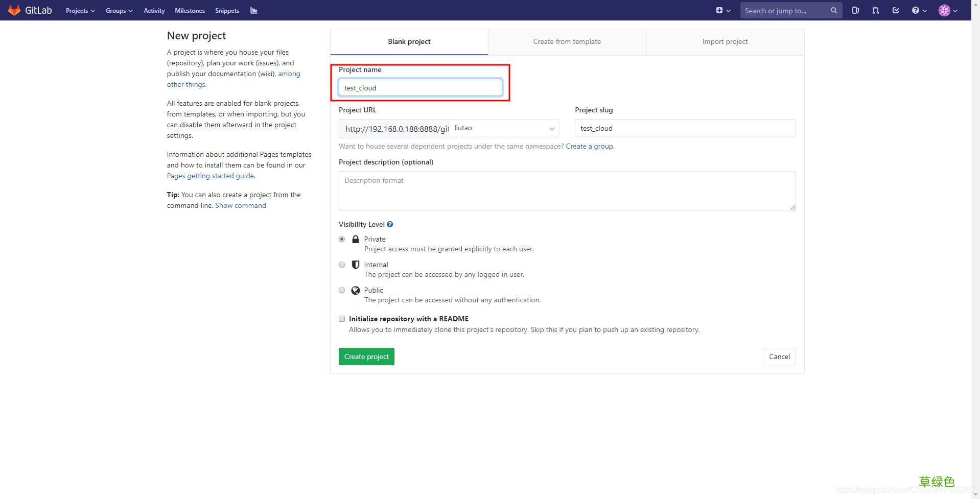Open the Merge requests icon
The width and height of the screenshot is (980, 499).
coord(875,10)
